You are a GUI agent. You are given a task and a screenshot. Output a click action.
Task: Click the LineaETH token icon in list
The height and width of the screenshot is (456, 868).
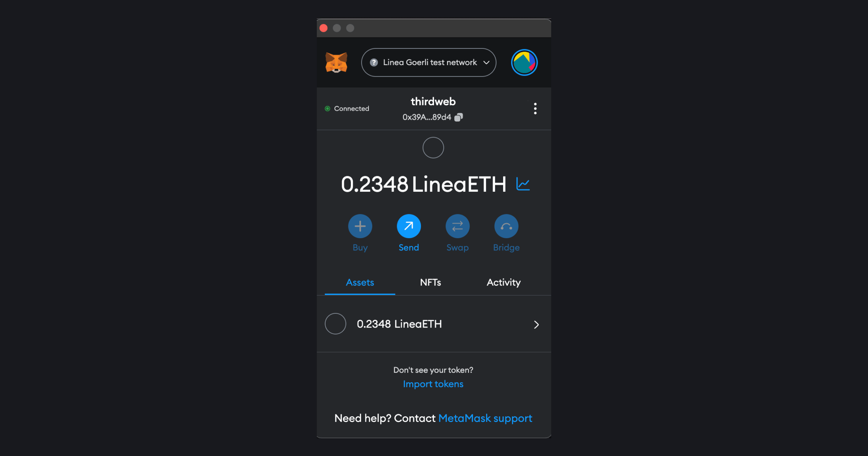[x=335, y=324]
